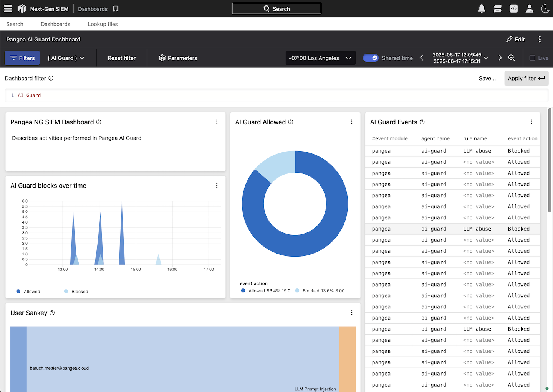Open the Dashboards tab
The height and width of the screenshot is (392, 553).
point(56,24)
